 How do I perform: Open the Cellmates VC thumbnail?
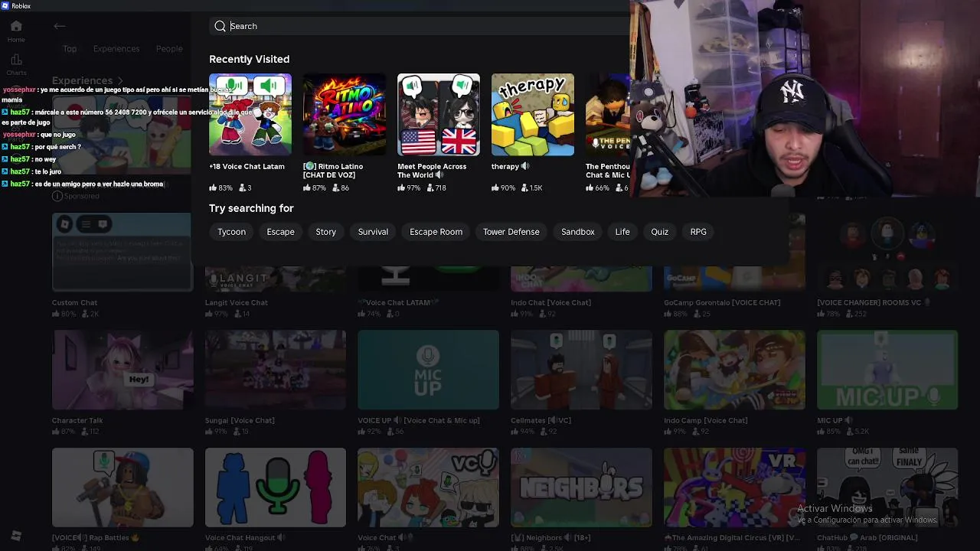581,370
